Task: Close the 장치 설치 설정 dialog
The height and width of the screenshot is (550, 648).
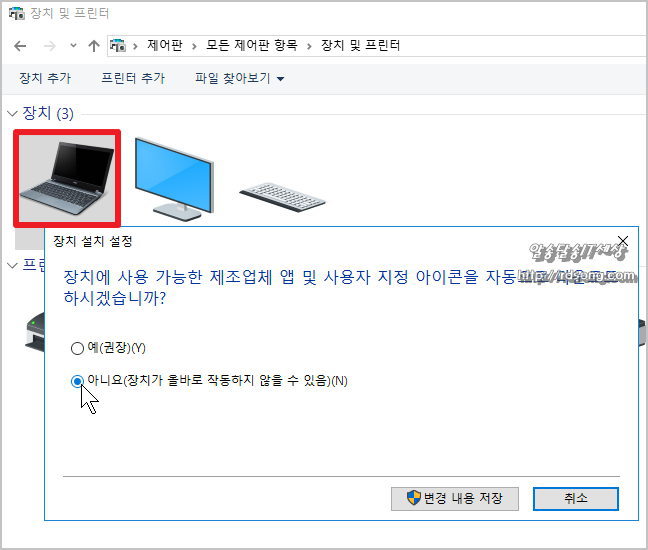Action: tap(623, 240)
